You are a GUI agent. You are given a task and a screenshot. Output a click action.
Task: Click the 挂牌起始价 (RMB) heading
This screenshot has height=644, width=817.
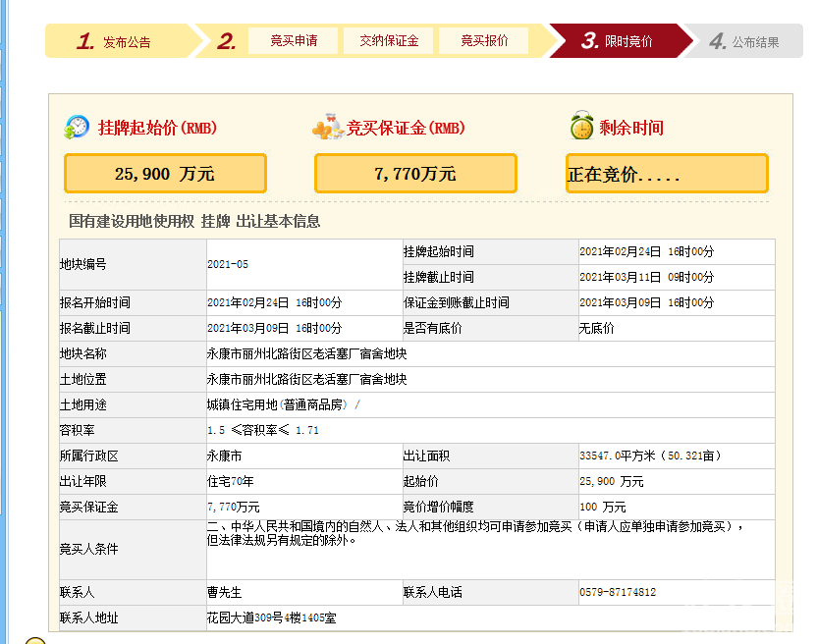[x=157, y=128]
